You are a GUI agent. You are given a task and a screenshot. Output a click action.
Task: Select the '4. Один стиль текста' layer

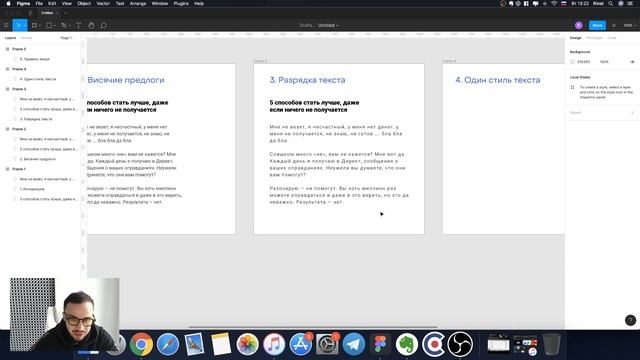point(38,79)
